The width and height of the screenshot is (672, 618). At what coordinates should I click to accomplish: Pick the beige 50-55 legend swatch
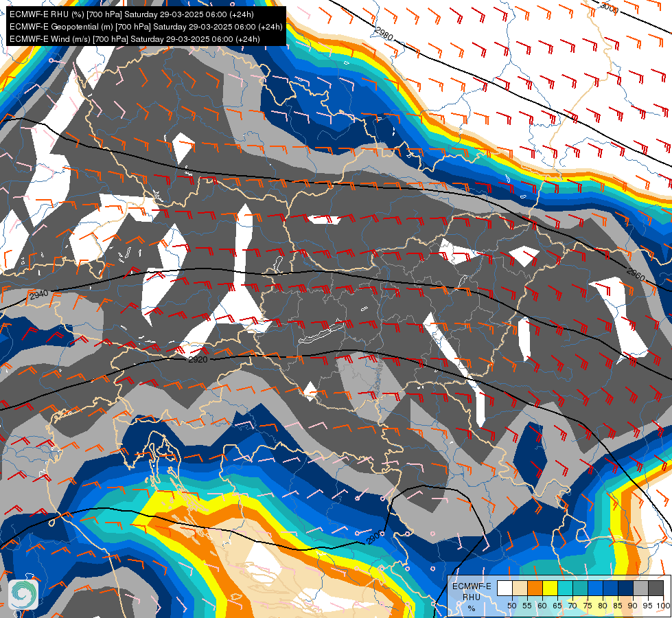[x=520, y=588]
